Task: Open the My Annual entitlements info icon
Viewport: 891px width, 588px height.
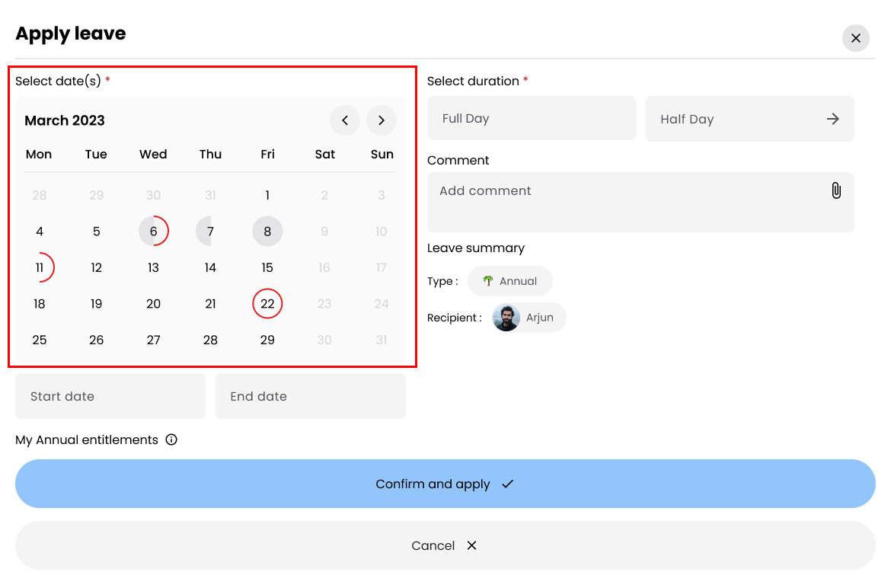Action: tap(171, 439)
